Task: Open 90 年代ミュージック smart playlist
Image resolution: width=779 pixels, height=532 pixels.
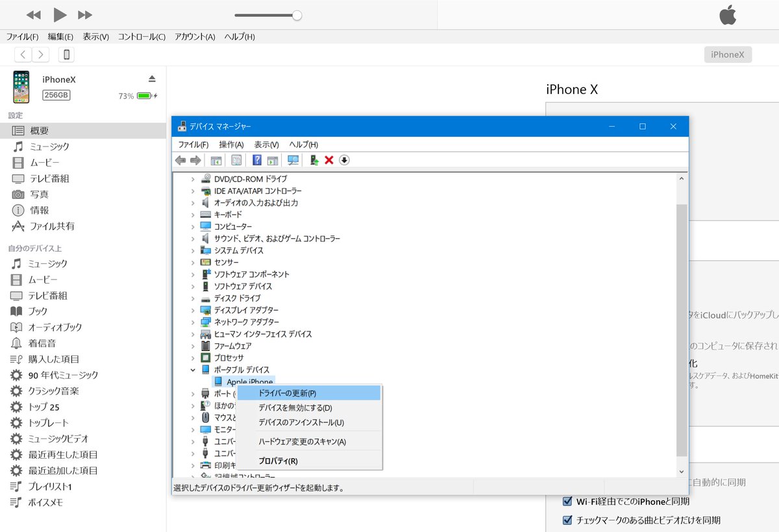Action: coord(83,375)
